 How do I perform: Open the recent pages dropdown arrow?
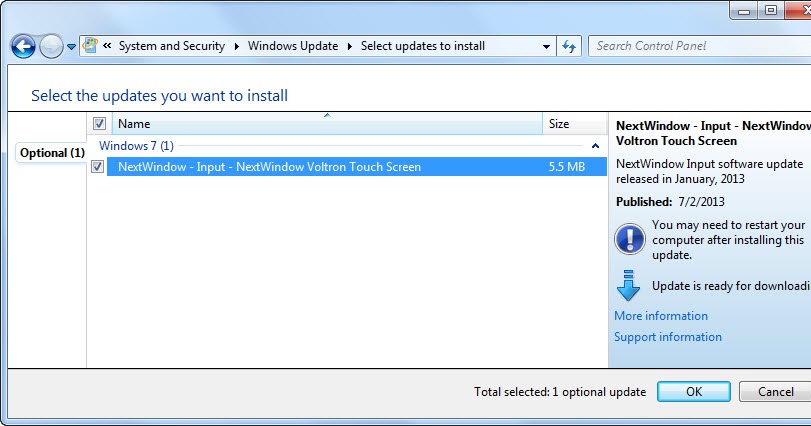[71, 47]
